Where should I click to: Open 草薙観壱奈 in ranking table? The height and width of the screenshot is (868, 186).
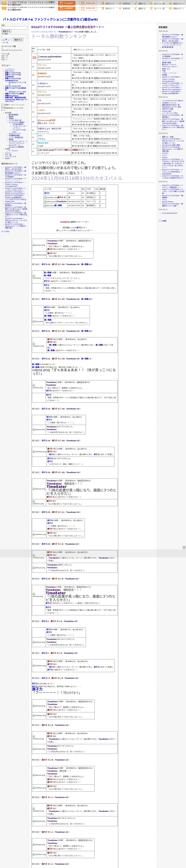42,73
